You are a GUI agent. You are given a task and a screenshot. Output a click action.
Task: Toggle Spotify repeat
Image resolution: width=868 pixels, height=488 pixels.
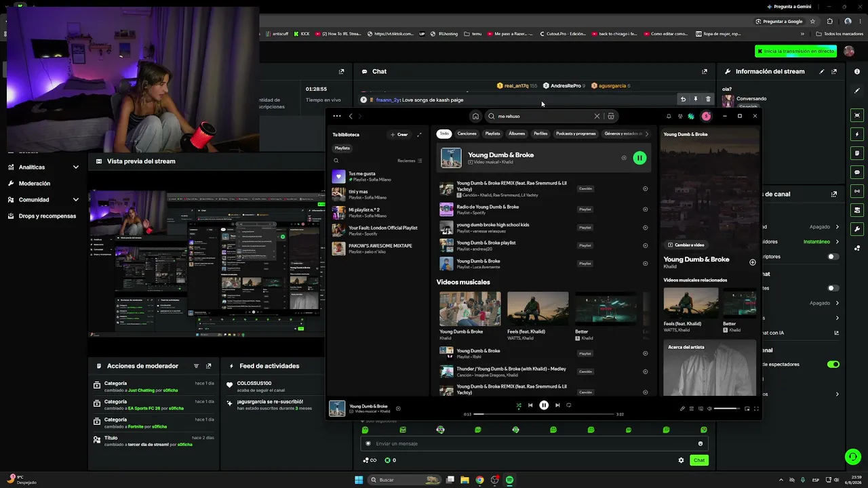[x=569, y=405]
